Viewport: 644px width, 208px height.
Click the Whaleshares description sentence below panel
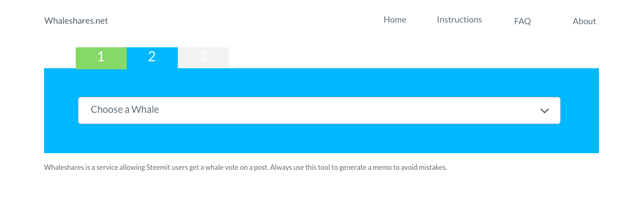245,168
